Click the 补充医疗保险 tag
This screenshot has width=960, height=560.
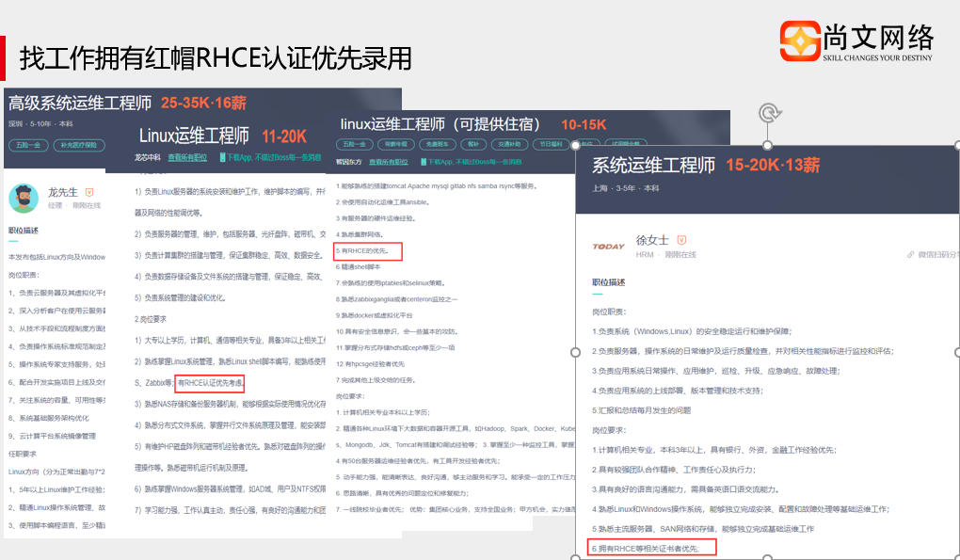point(79,145)
